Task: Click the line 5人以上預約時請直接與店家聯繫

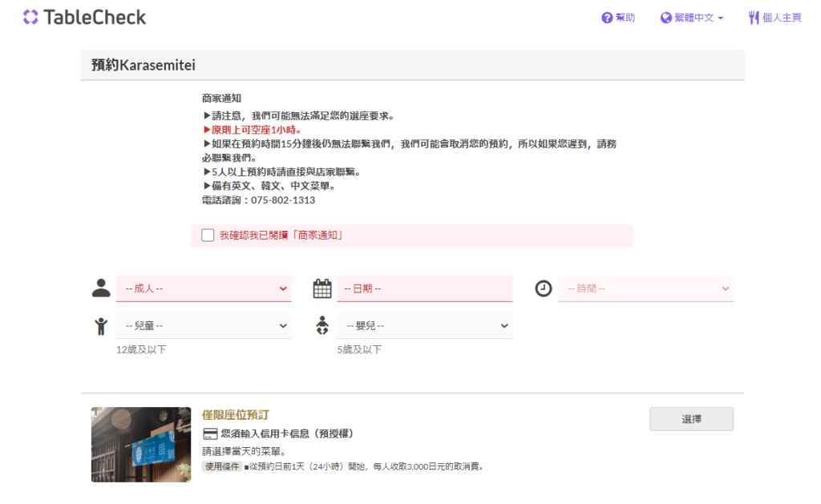Action: tap(281, 171)
